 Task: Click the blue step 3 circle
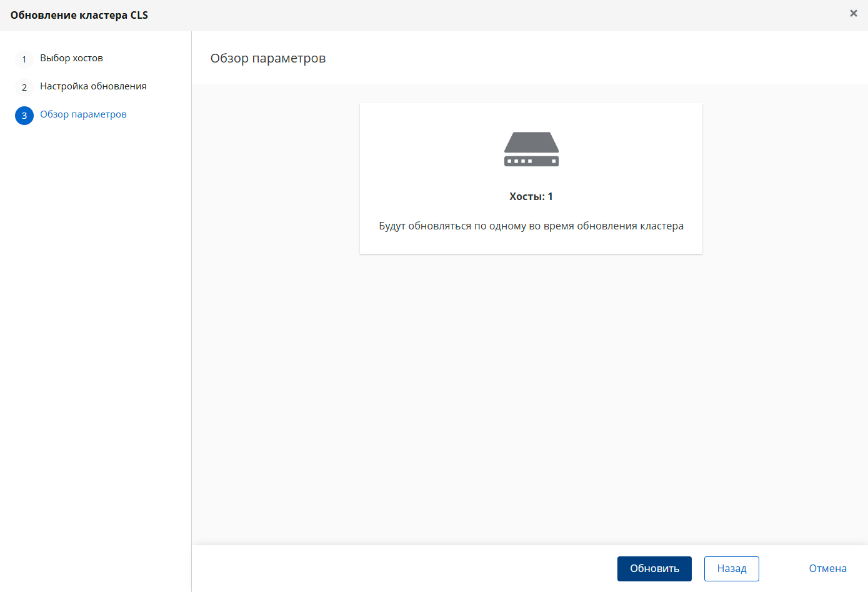(x=24, y=116)
